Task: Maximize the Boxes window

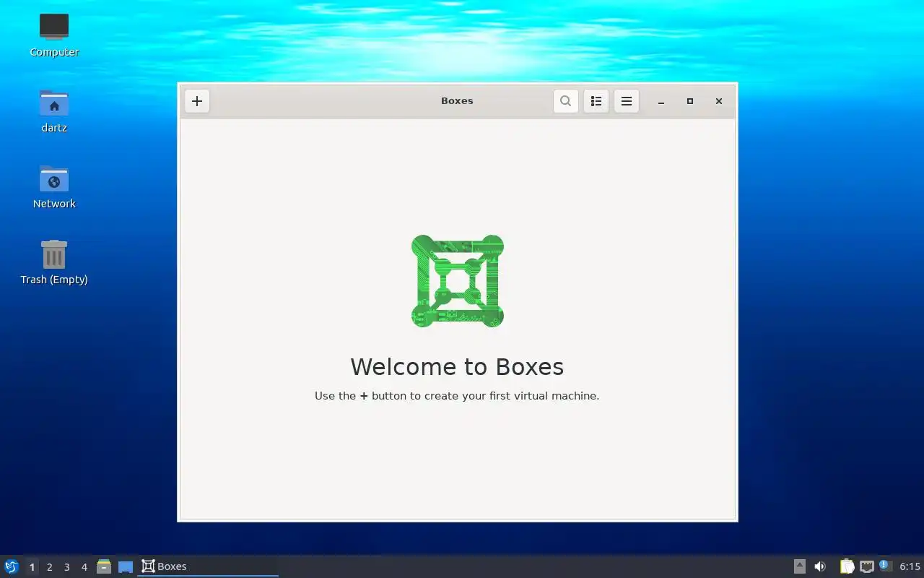Action: click(690, 101)
